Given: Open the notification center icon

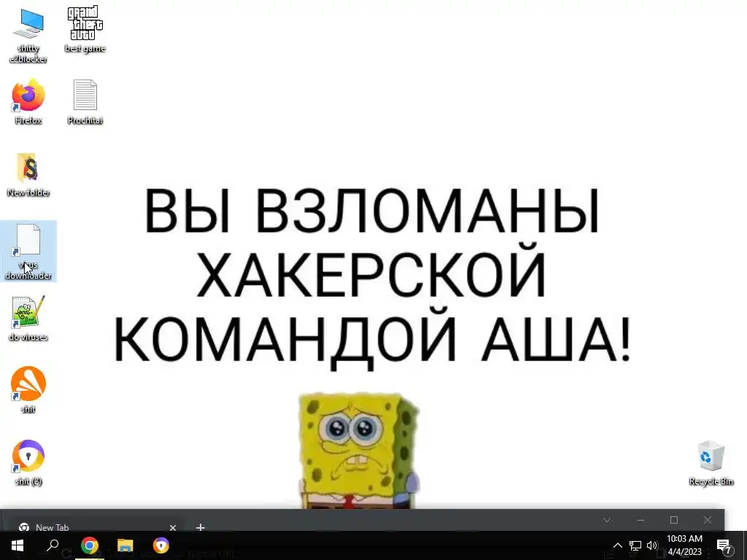Looking at the screenshot, I should (x=724, y=545).
